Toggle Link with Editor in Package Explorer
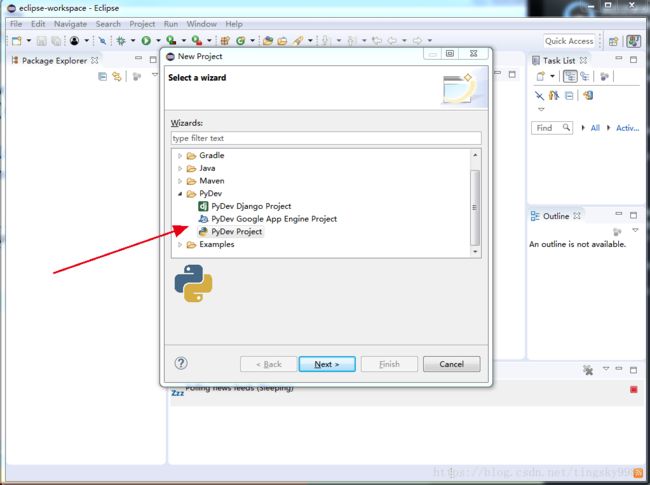The width and height of the screenshot is (650, 485). pyautogui.click(x=117, y=76)
